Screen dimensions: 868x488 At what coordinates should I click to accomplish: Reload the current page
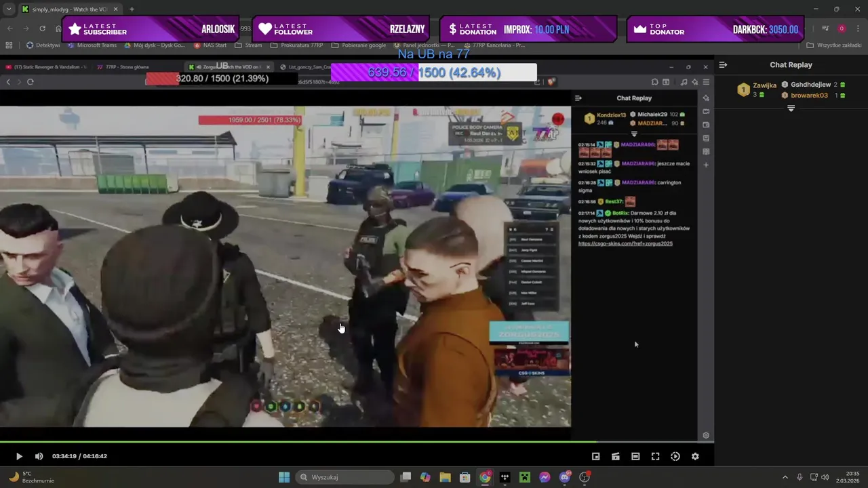pos(42,28)
